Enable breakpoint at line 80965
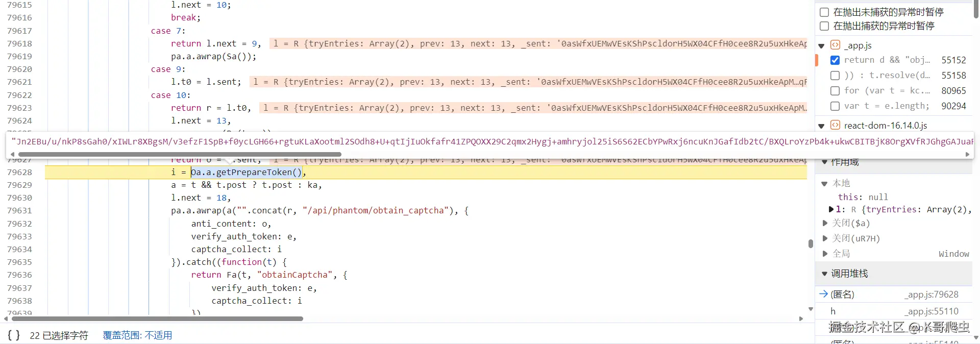 [x=835, y=91]
